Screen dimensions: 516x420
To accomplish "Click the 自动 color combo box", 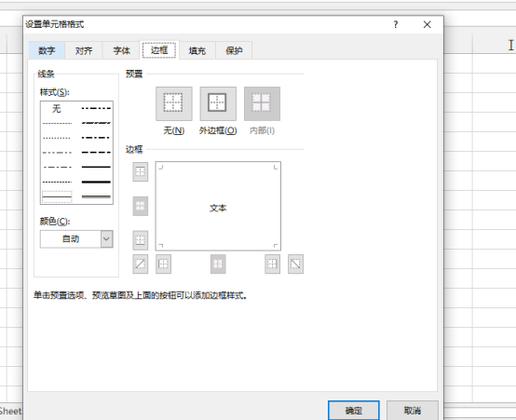I will (76, 239).
